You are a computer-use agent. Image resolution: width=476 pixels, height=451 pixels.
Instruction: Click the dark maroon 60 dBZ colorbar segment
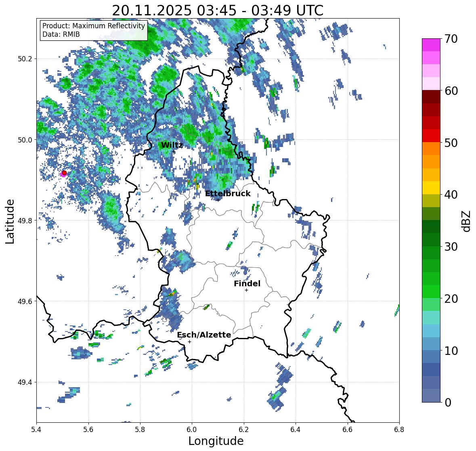click(x=431, y=97)
